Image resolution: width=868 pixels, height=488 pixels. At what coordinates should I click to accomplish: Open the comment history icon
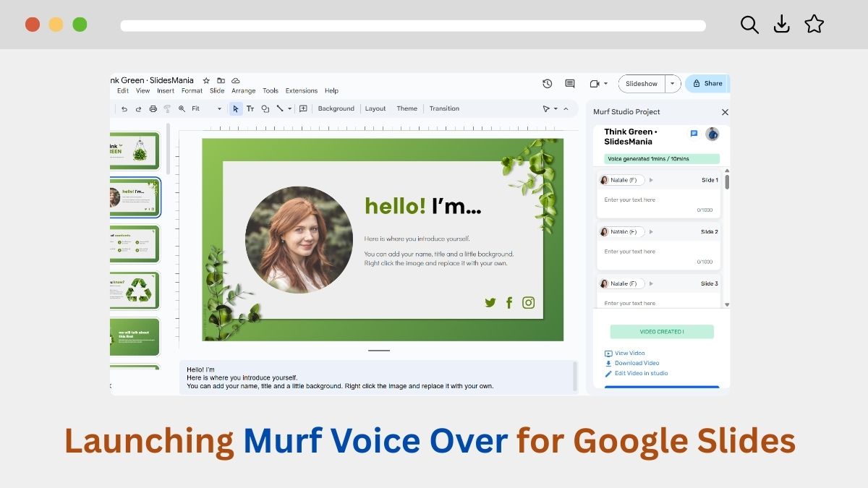point(570,84)
